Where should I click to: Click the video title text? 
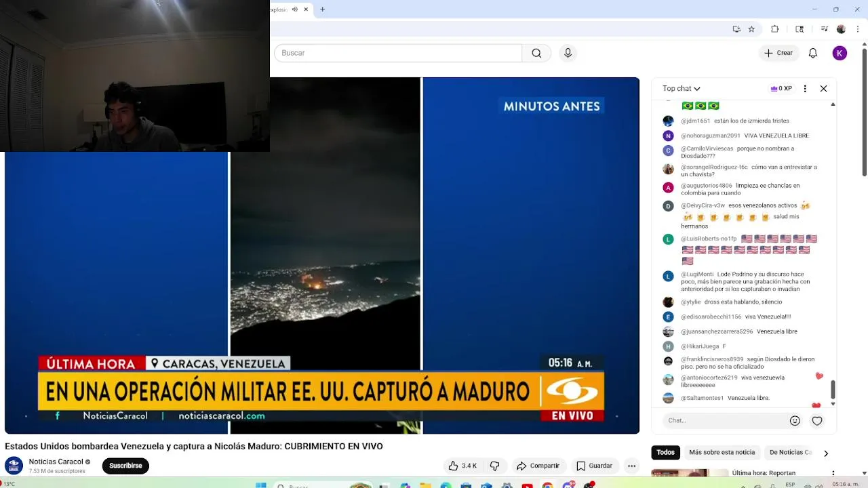pyautogui.click(x=194, y=446)
